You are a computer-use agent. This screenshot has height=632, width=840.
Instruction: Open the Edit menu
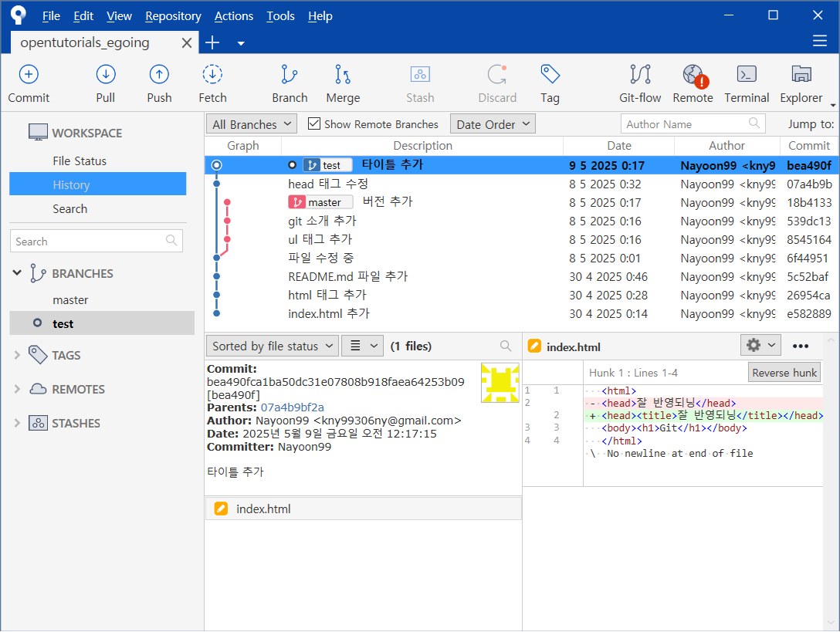coord(83,16)
